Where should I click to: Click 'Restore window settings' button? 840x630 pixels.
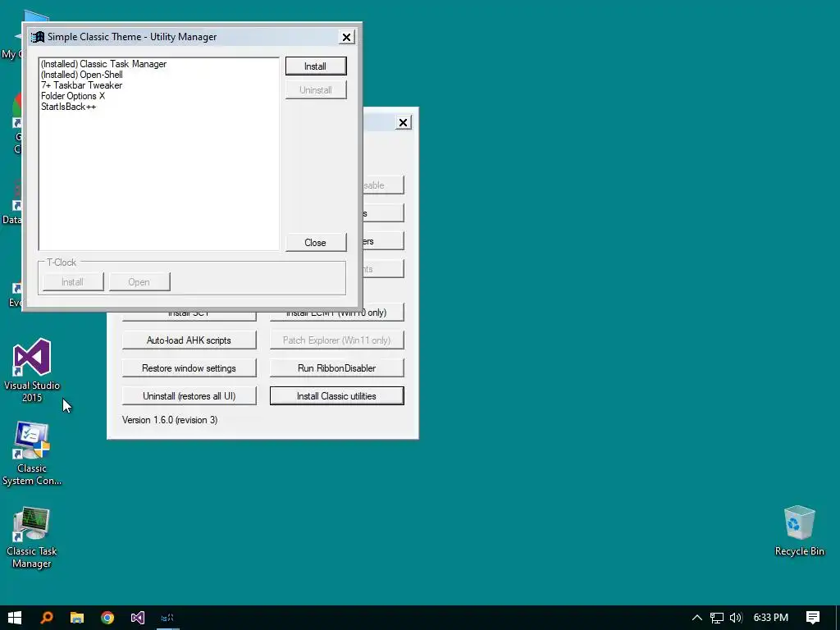(x=189, y=368)
